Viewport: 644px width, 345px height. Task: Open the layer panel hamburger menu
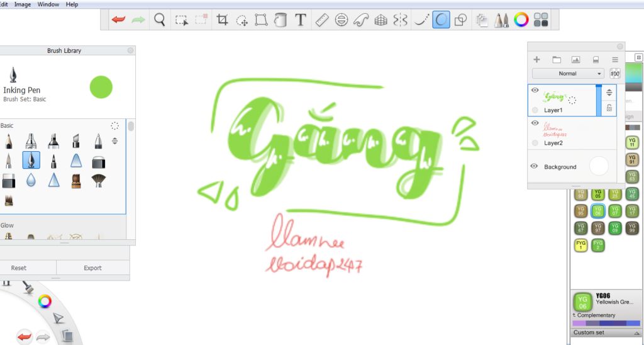tap(615, 60)
